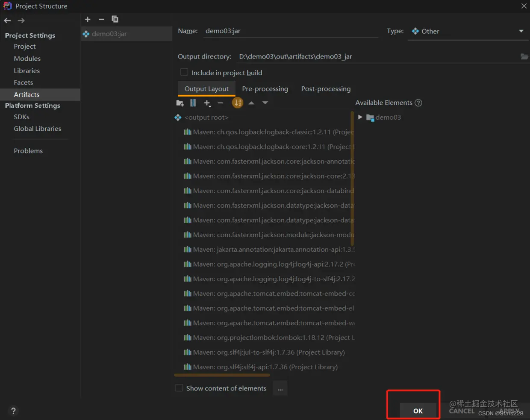Open Project under Project Settings
The image size is (530, 420).
[25, 47]
